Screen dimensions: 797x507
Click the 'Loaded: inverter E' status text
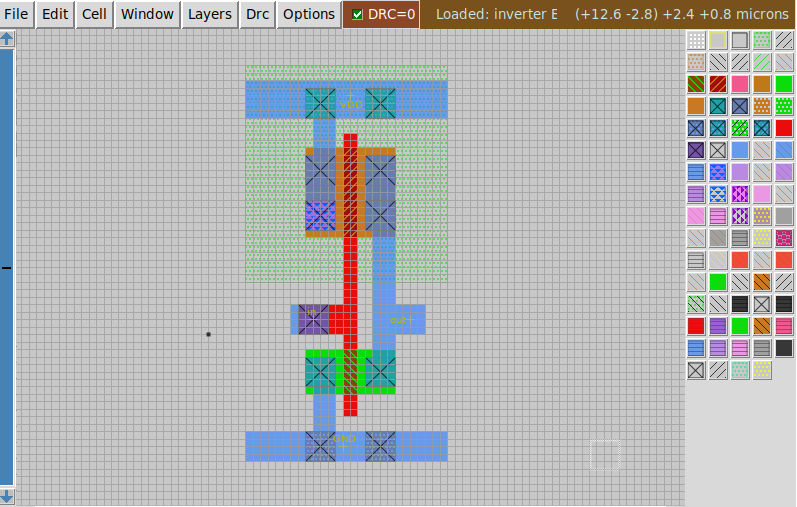click(x=496, y=14)
